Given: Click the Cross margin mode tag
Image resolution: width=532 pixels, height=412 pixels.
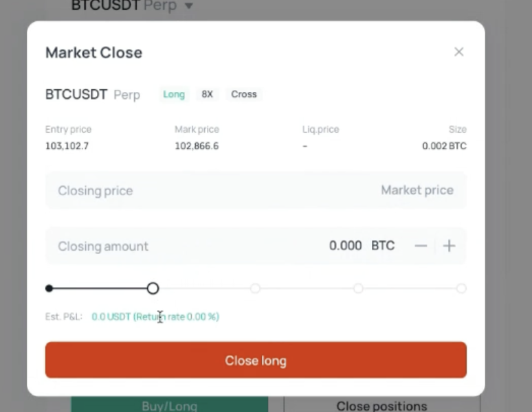Looking at the screenshot, I should 243,94.
